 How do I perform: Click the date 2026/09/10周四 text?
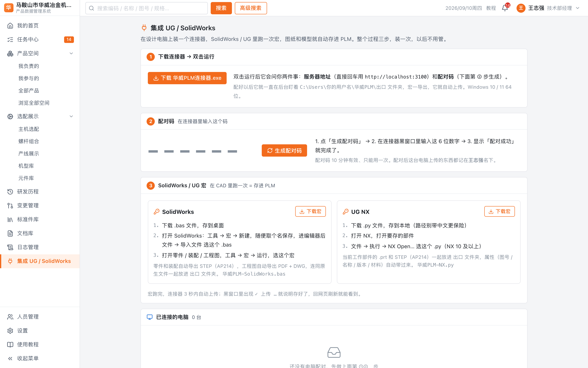tap(464, 8)
